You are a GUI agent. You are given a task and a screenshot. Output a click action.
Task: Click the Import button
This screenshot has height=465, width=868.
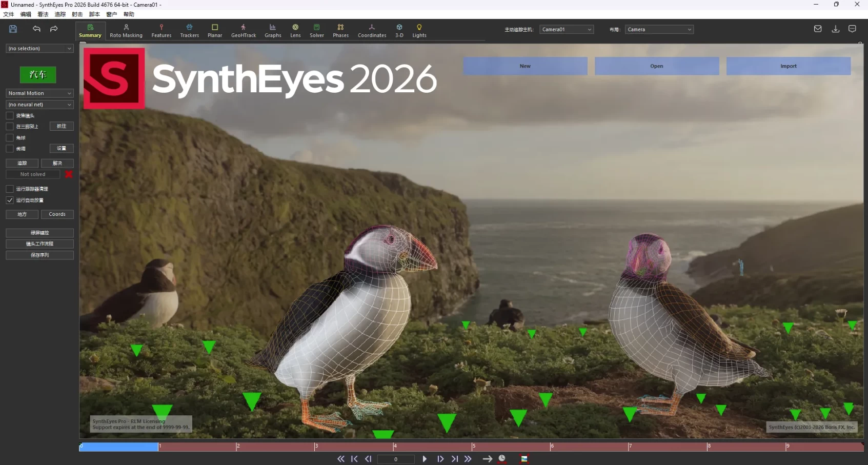tap(789, 66)
